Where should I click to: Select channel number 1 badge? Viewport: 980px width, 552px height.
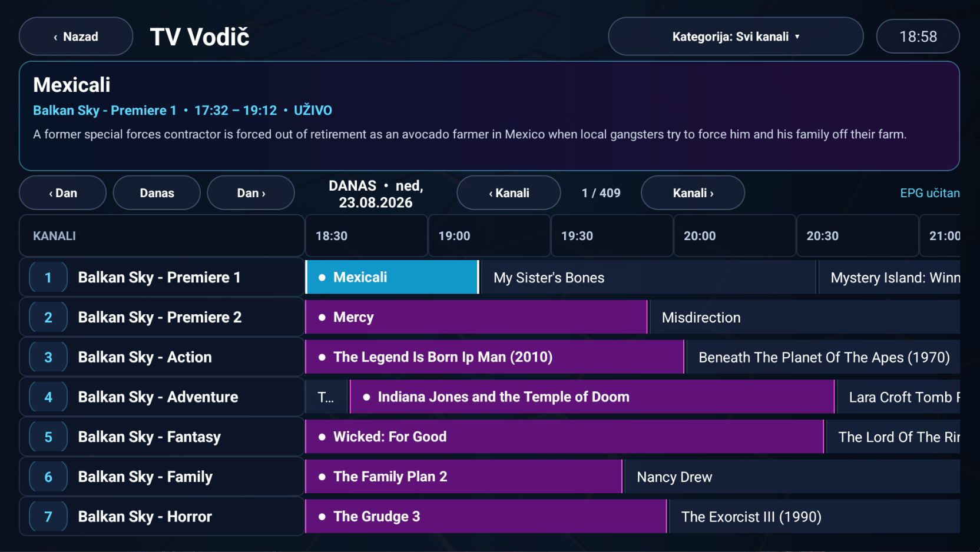[x=48, y=277]
